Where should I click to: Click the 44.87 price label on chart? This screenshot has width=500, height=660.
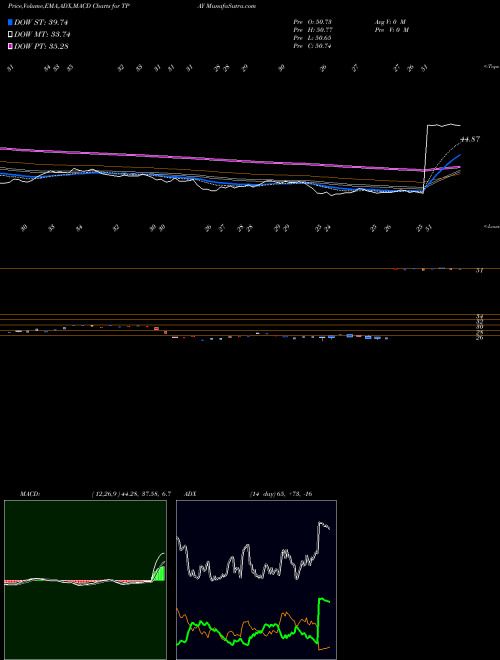(x=470, y=139)
